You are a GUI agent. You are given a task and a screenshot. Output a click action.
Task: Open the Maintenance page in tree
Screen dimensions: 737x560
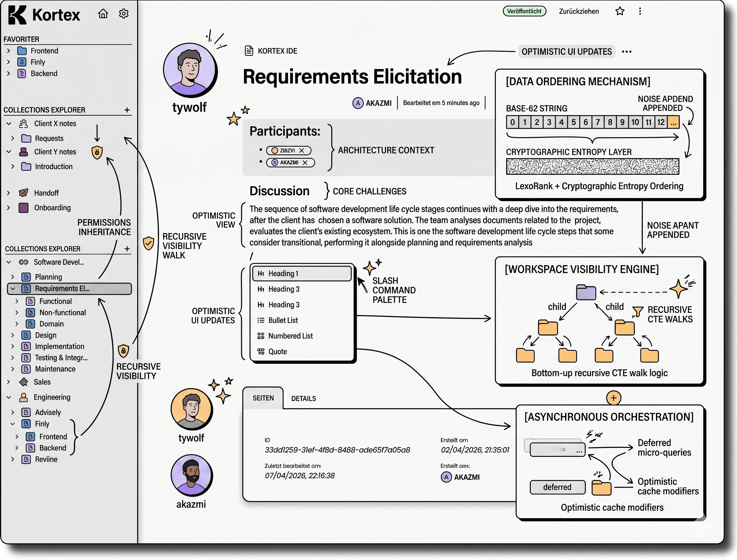point(55,369)
